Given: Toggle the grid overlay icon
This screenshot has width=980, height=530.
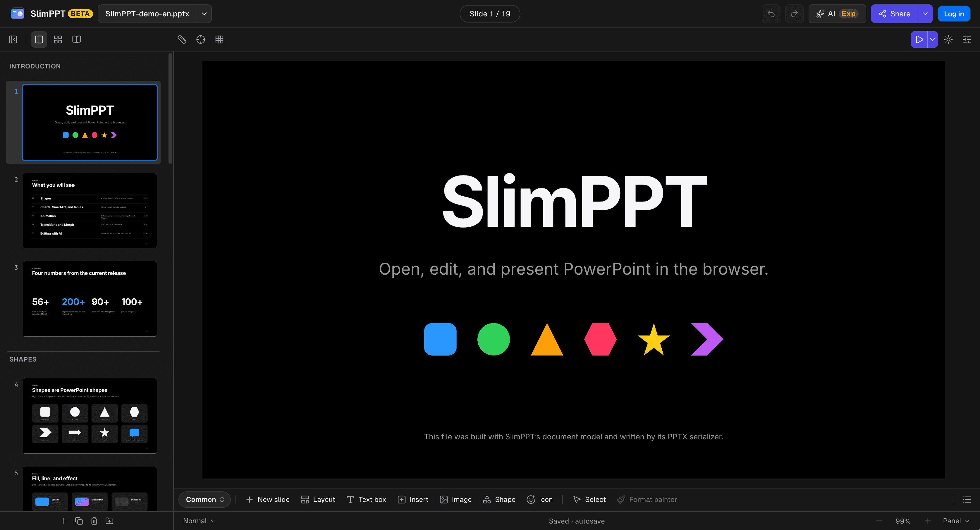Looking at the screenshot, I should [219, 39].
